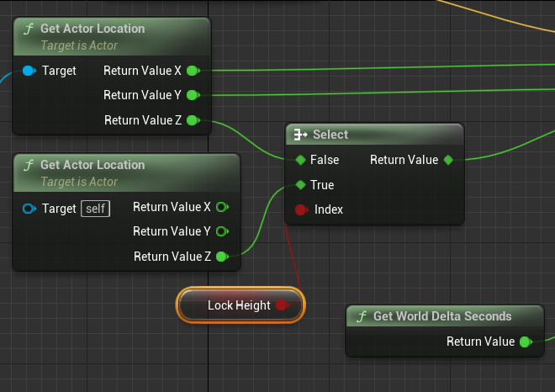
Task: Click Return Value Y pin on top Get Actor Location
Action: (193, 95)
